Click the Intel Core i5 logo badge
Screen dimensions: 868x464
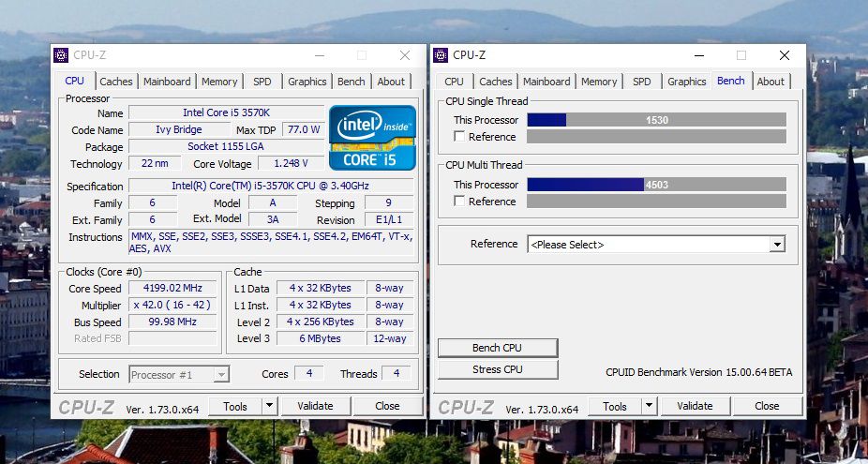(x=372, y=137)
